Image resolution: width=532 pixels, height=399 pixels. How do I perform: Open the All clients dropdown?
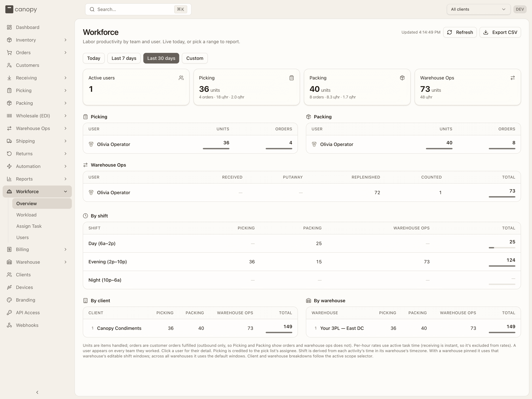(x=478, y=9)
